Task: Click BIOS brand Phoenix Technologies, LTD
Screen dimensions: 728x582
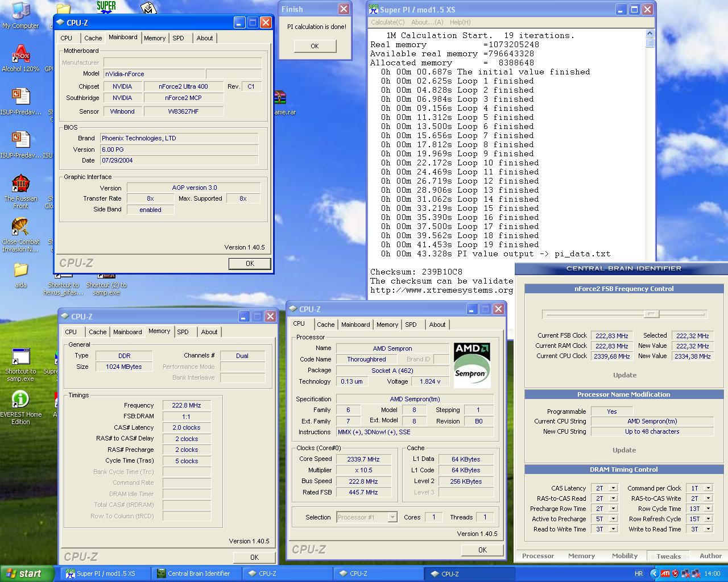Action: click(179, 138)
